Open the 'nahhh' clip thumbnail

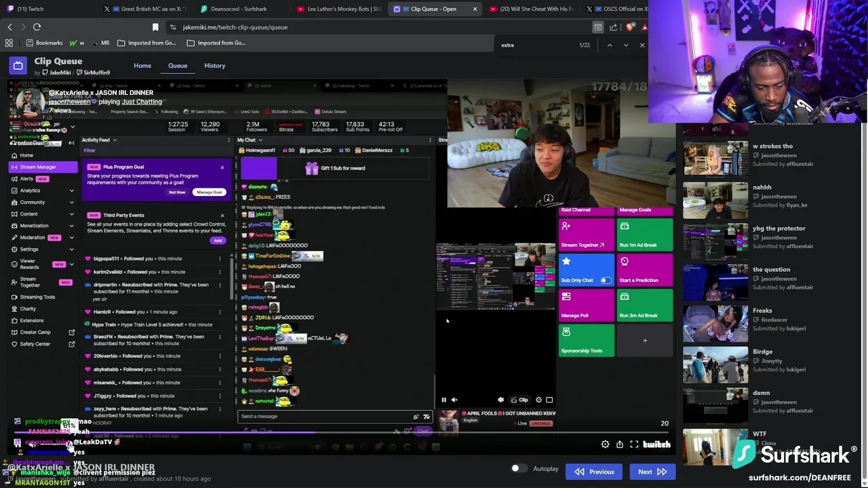[x=715, y=199]
